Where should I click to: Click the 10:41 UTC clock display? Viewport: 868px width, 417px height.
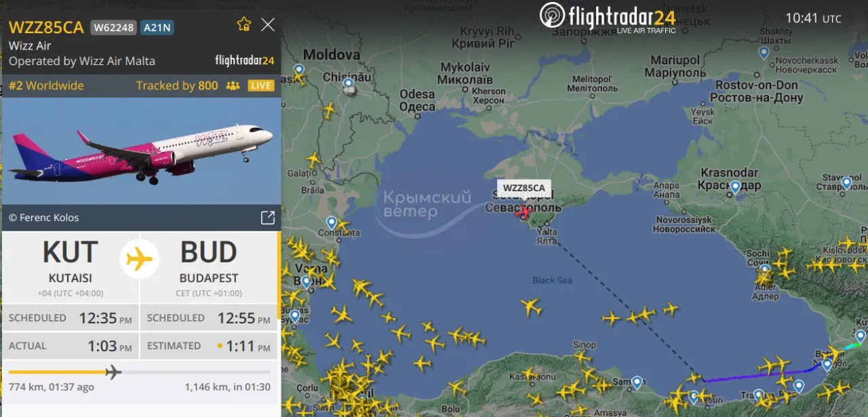click(x=813, y=18)
